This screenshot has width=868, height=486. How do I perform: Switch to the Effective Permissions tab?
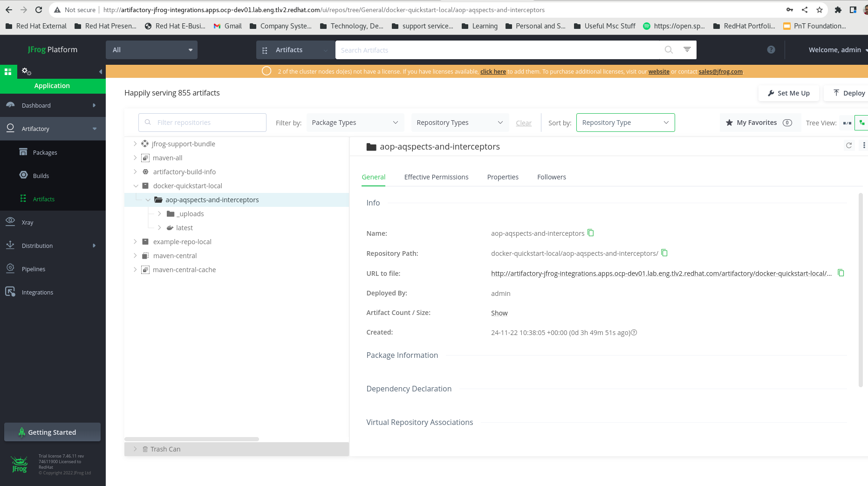(436, 177)
